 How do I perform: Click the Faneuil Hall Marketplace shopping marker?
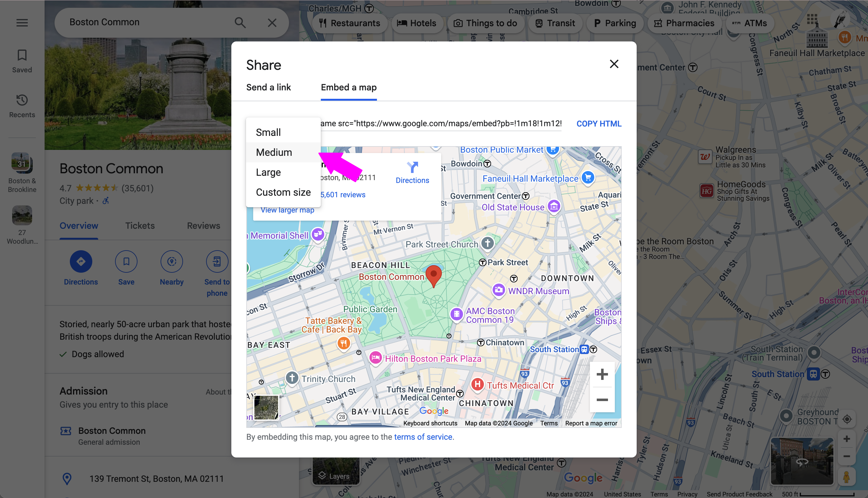coord(588,178)
